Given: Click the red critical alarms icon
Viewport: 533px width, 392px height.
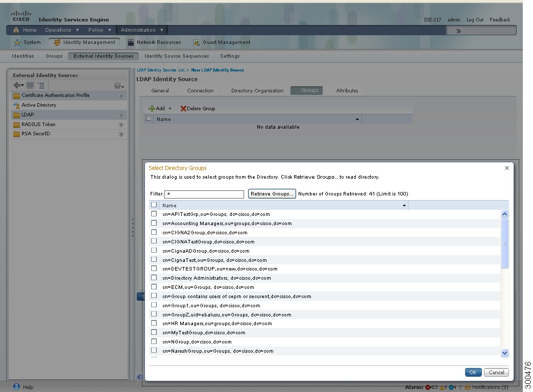Looking at the screenshot, I should (428, 387).
